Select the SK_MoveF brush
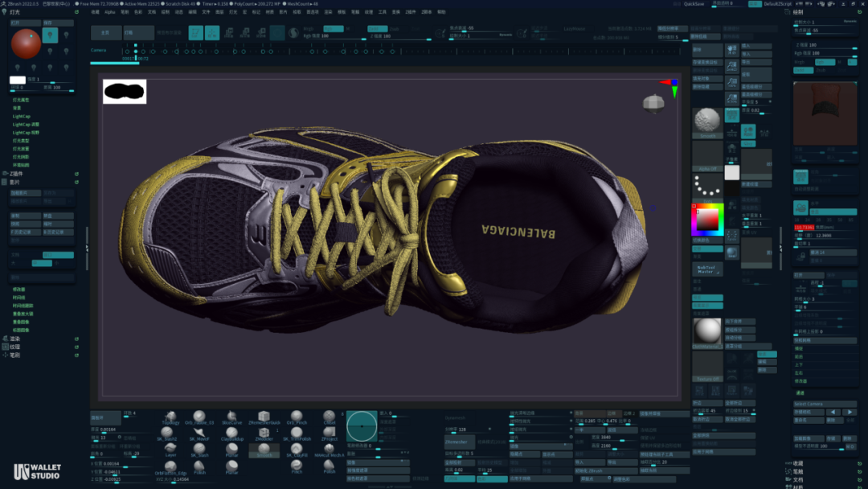Viewport: 868px width, 489px height. point(199,434)
